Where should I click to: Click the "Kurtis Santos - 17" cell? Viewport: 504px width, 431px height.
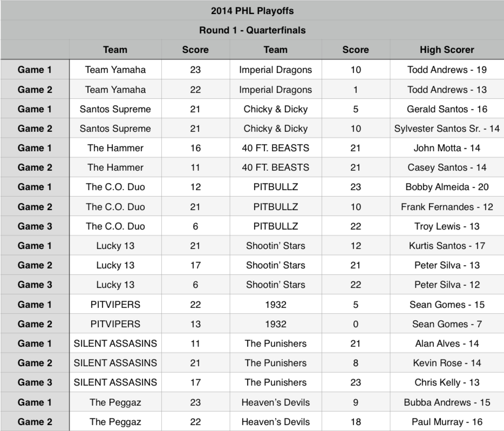(447, 246)
